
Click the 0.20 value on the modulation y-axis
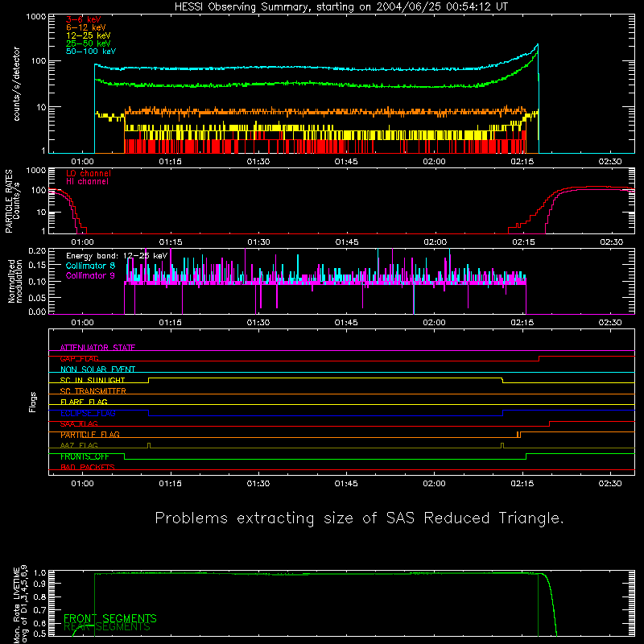click(37, 251)
